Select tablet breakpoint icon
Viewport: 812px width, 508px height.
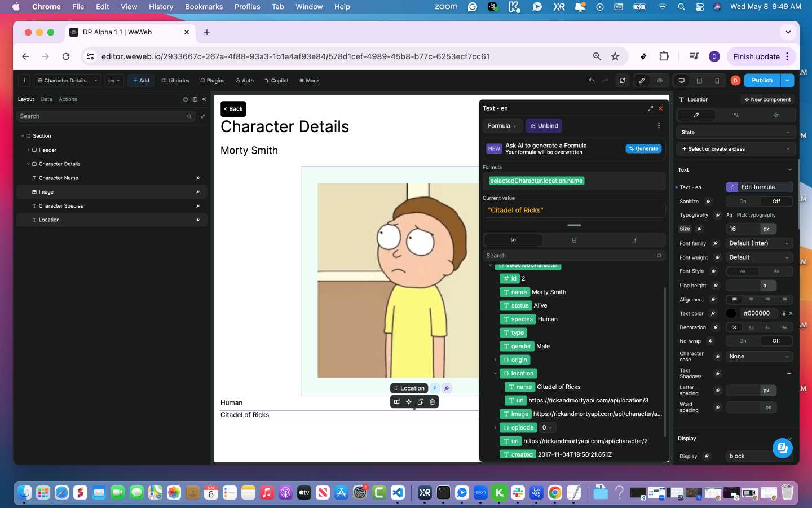click(699, 81)
